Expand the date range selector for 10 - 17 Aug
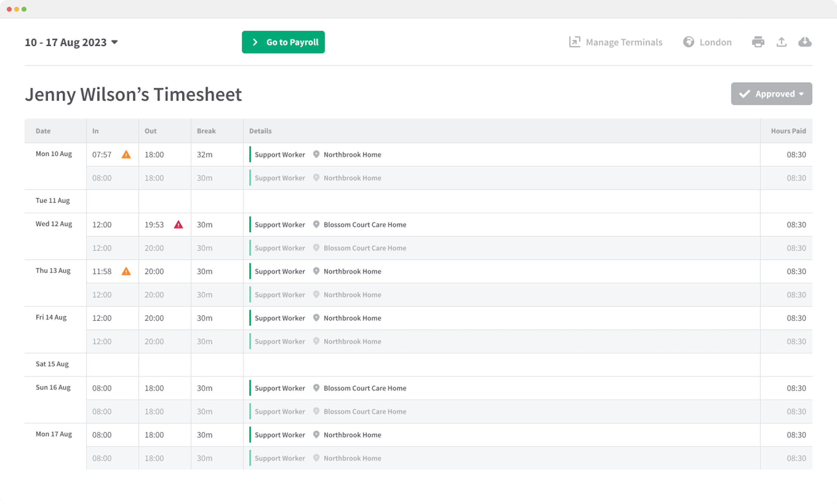The width and height of the screenshot is (837, 504). click(115, 42)
